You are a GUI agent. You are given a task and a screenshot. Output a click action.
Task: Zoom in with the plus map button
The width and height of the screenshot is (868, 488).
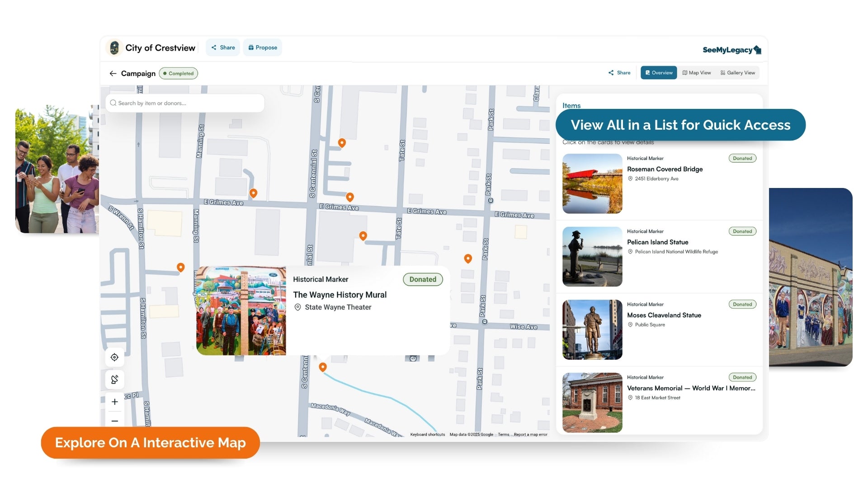[115, 402]
